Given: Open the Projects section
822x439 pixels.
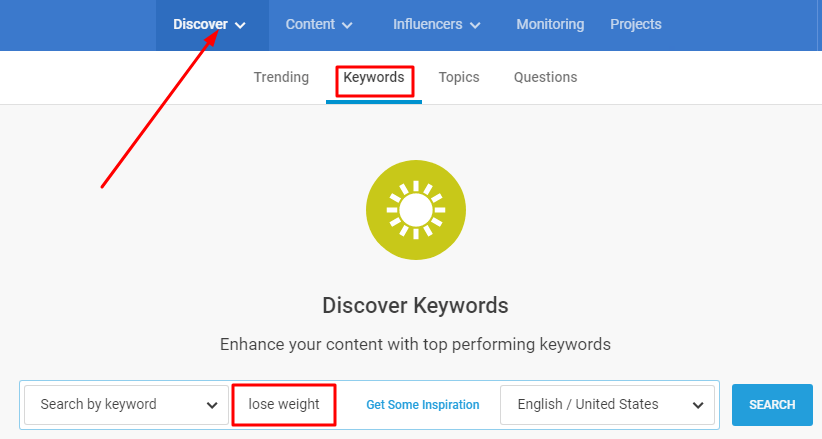Looking at the screenshot, I should tap(635, 25).
